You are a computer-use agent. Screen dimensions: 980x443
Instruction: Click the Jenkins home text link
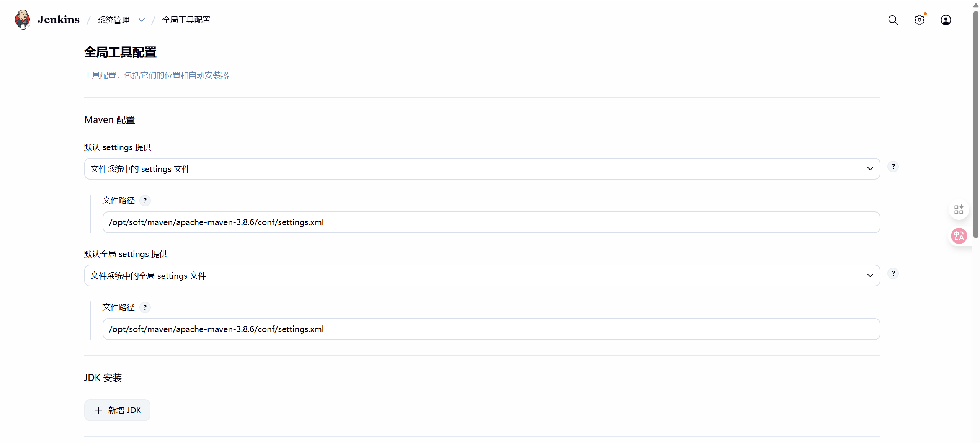coord(59,20)
